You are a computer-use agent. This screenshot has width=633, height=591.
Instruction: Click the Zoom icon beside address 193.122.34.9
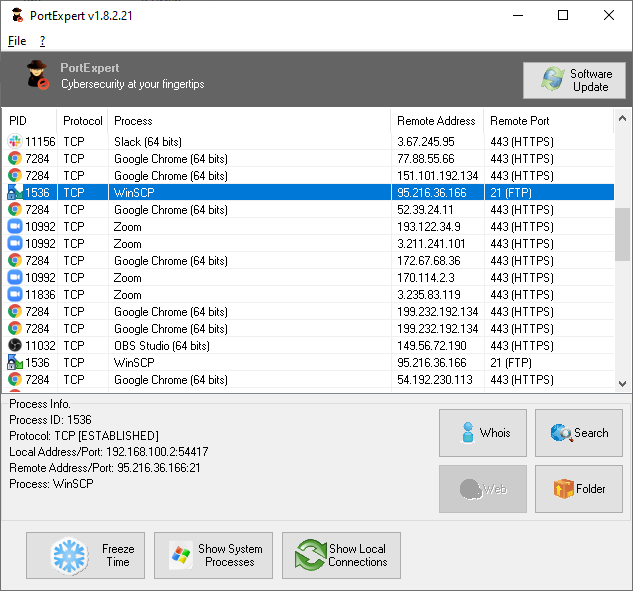(x=15, y=226)
